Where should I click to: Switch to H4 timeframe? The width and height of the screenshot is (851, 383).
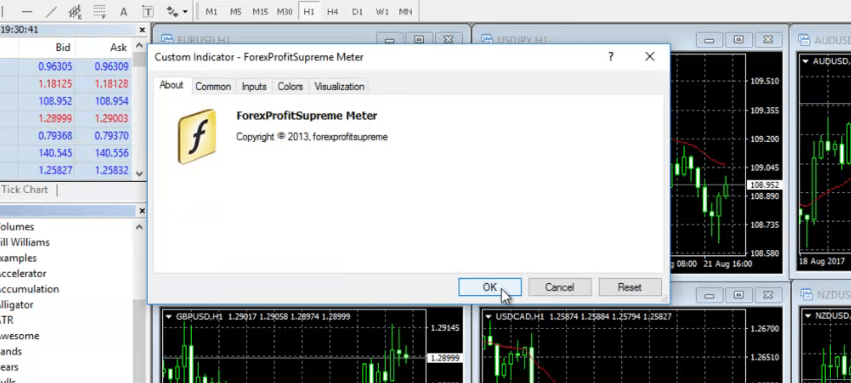point(333,11)
